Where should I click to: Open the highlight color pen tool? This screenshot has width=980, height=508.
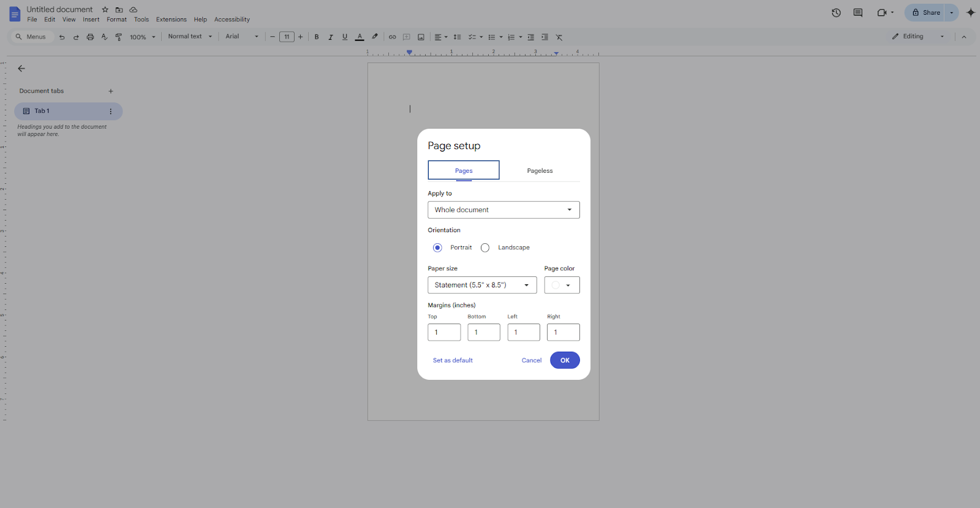tap(375, 37)
